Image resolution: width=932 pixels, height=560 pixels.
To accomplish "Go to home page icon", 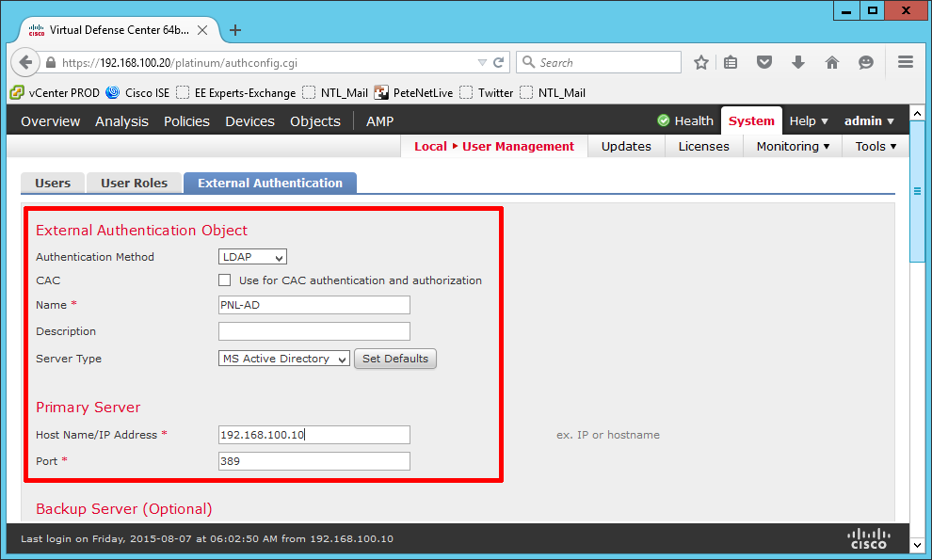I will tap(832, 62).
